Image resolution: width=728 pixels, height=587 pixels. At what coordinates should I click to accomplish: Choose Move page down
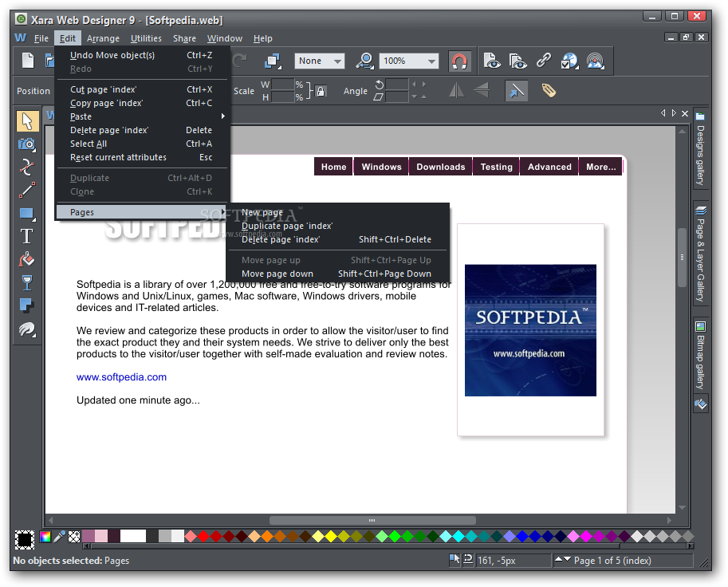coord(337,274)
